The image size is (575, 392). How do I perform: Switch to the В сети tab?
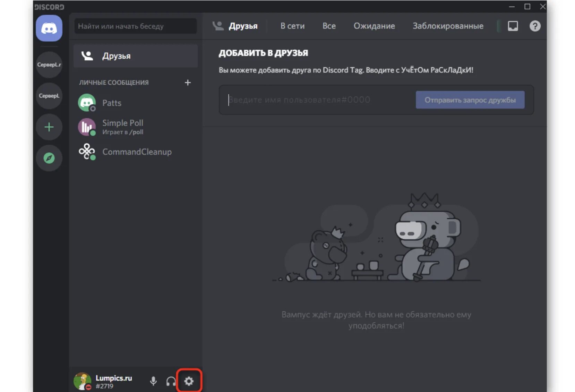[292, 26]
